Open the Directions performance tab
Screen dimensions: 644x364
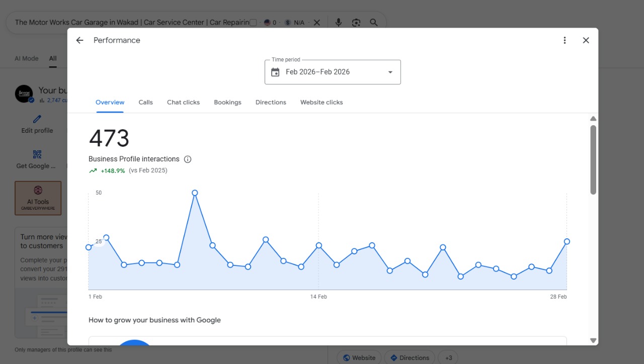(x=271, y=102)
